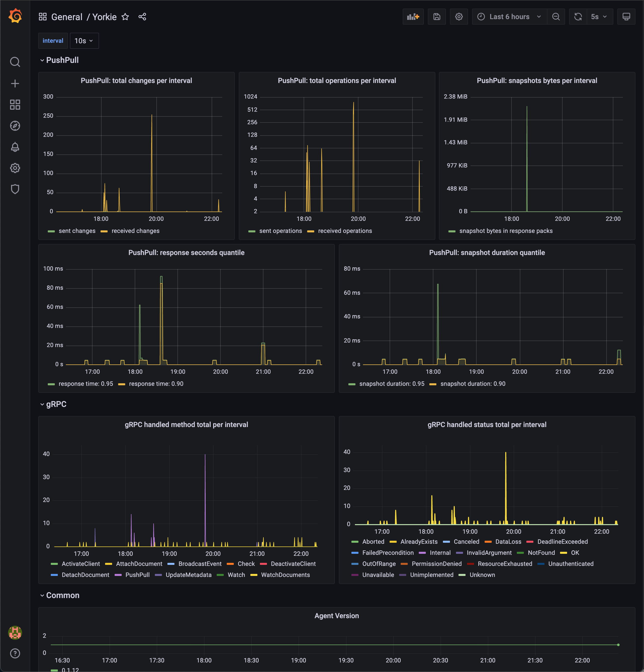Save the dashboard with disk icon

click(x=437, y=17)
